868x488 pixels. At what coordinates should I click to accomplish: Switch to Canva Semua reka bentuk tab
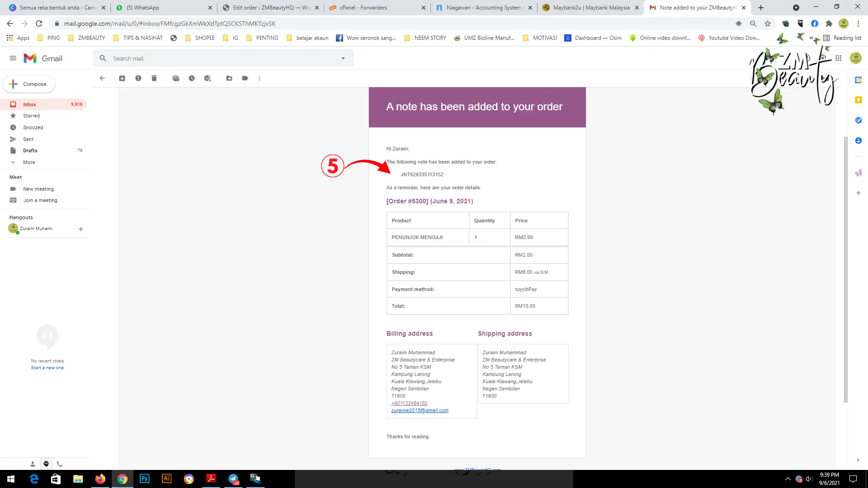tap(57, 8)
